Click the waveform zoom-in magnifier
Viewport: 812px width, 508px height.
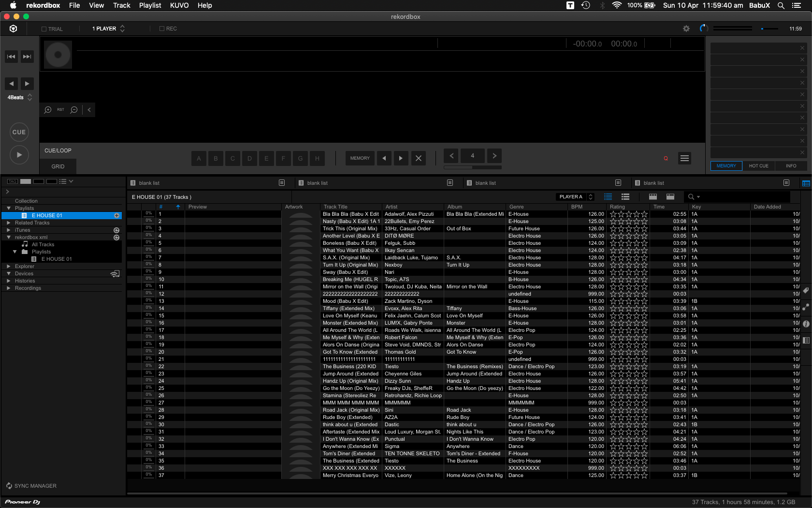48,110
